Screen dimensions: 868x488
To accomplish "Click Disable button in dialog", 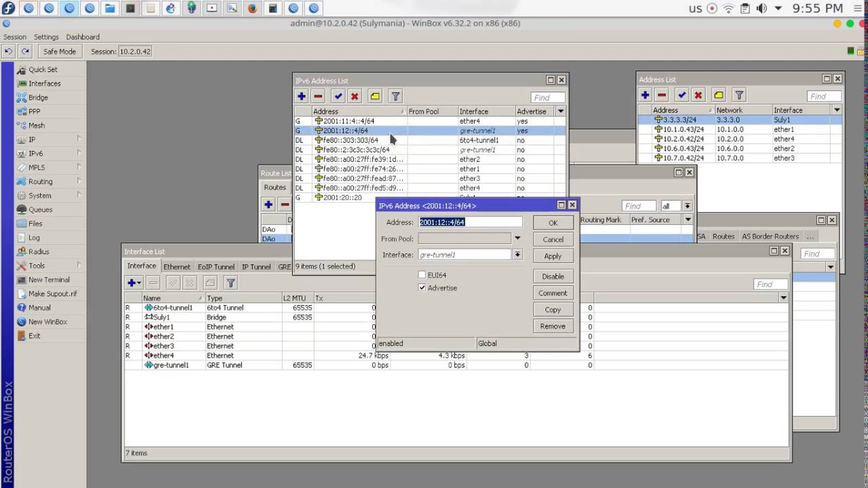I will click(553, 277).
